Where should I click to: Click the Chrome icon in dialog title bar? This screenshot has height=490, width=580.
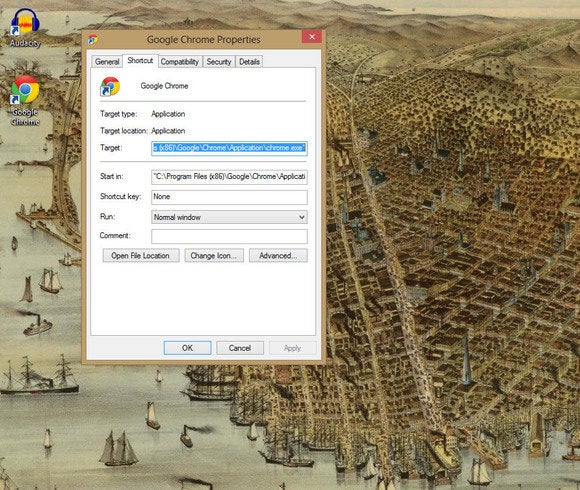click(x=93, y=39)
